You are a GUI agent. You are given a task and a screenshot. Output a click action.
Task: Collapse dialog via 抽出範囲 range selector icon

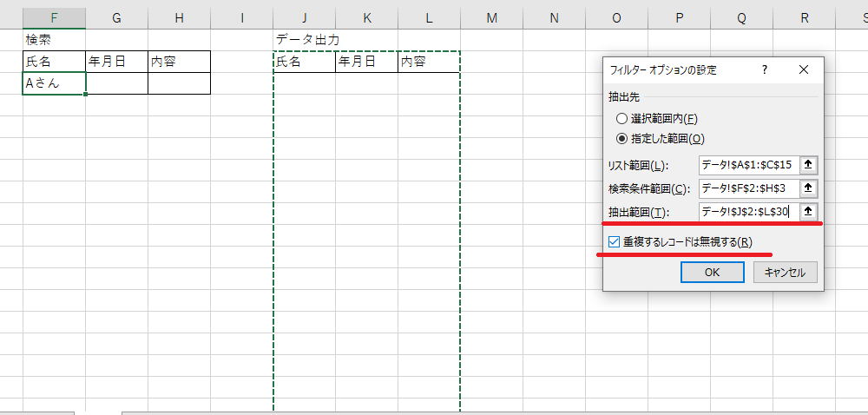808,211
